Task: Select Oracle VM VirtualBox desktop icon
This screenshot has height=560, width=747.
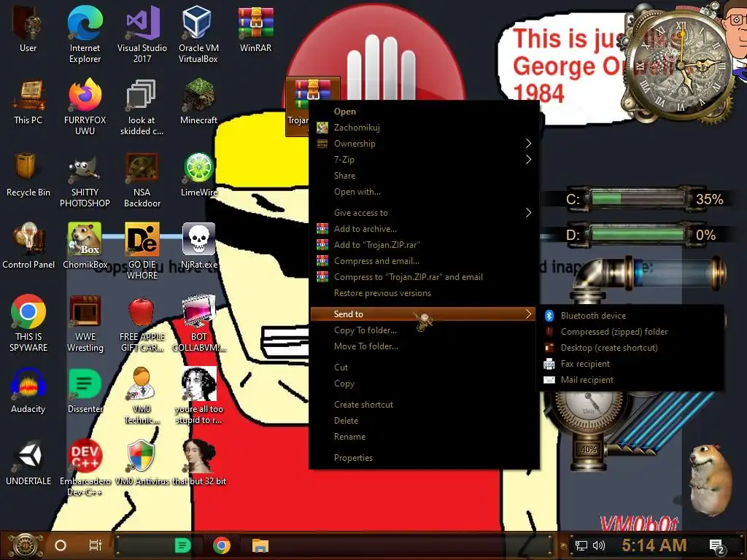Action: click(x=198, y=34)
